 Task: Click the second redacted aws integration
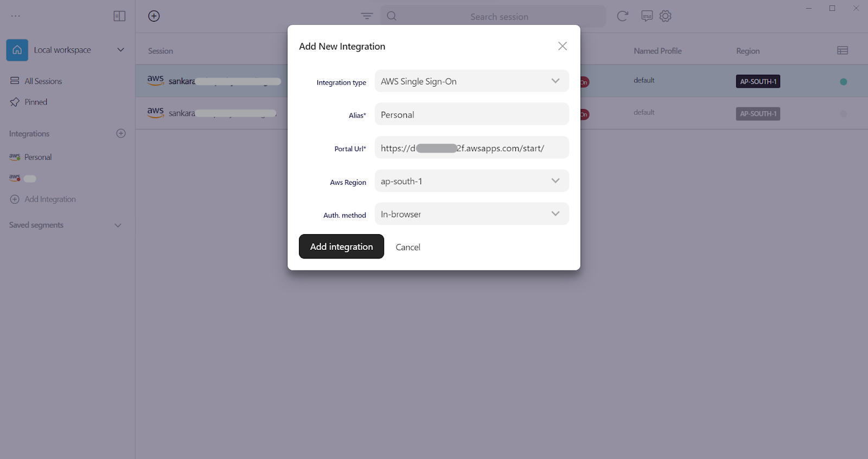[x=23, y=178]
